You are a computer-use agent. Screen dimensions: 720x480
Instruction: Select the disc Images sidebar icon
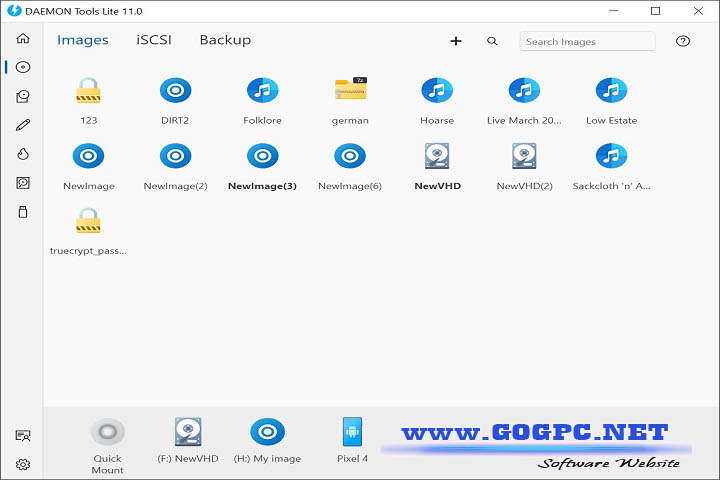pos(23,67)
